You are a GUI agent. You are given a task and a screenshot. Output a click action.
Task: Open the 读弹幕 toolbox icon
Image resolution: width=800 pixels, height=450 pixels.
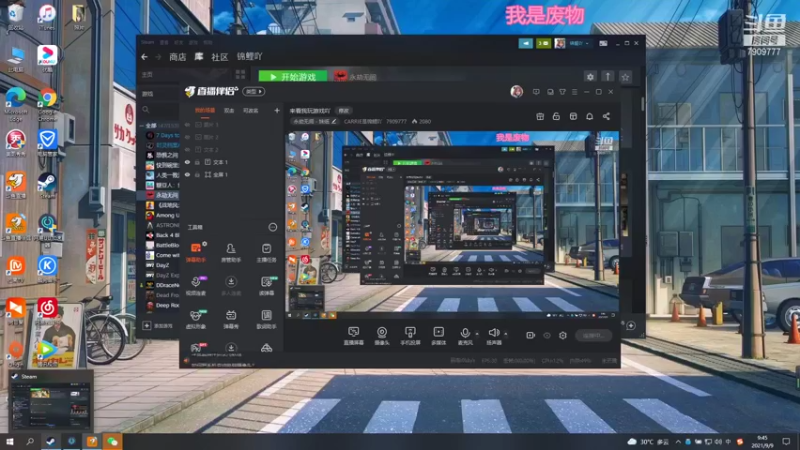[x=266, y=285]
